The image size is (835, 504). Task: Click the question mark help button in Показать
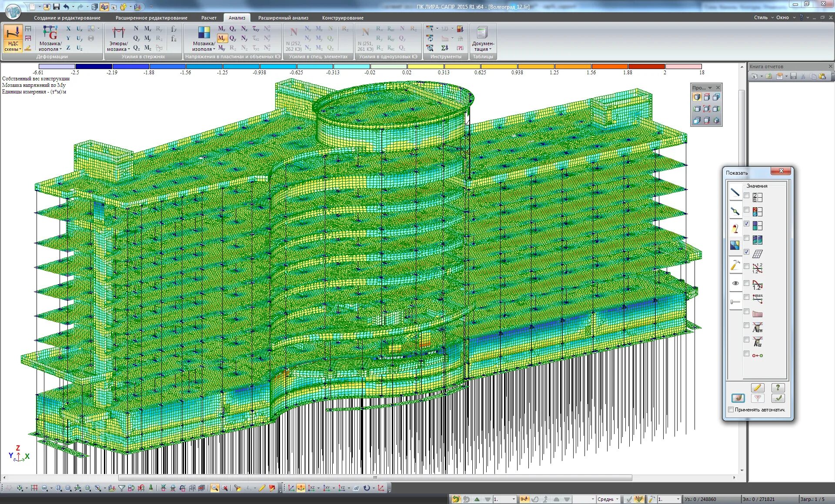778,388
